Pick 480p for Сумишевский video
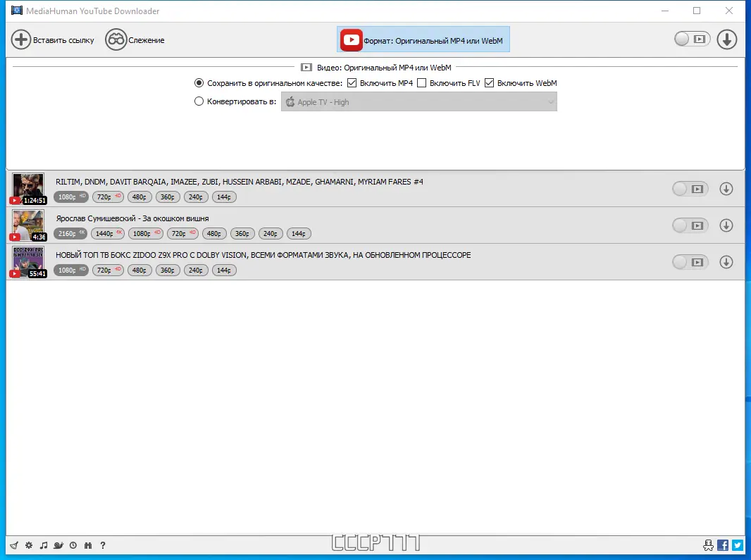This screenshot has width=751, height=560. (x=214, y=234)
